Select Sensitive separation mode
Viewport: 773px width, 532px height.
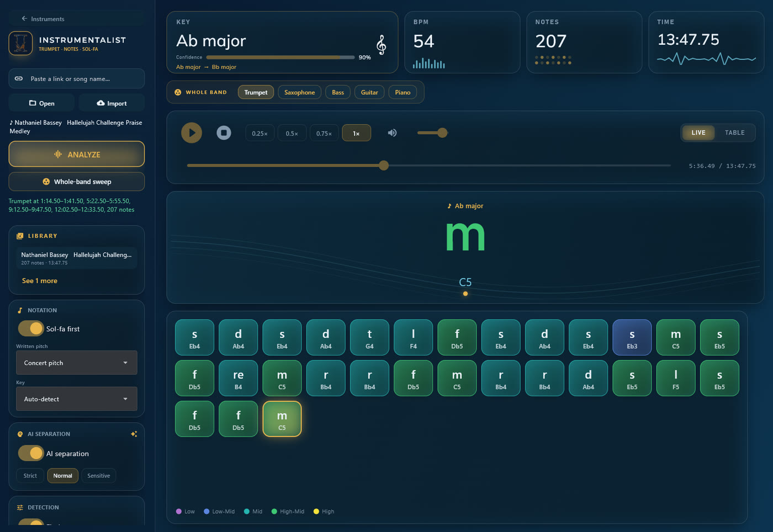pos(99,476)
